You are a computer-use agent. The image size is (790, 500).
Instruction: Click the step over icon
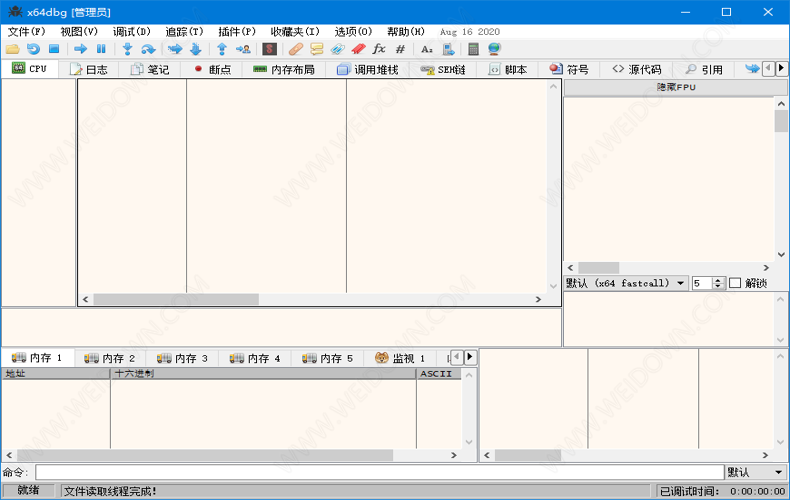pos(148,49)
